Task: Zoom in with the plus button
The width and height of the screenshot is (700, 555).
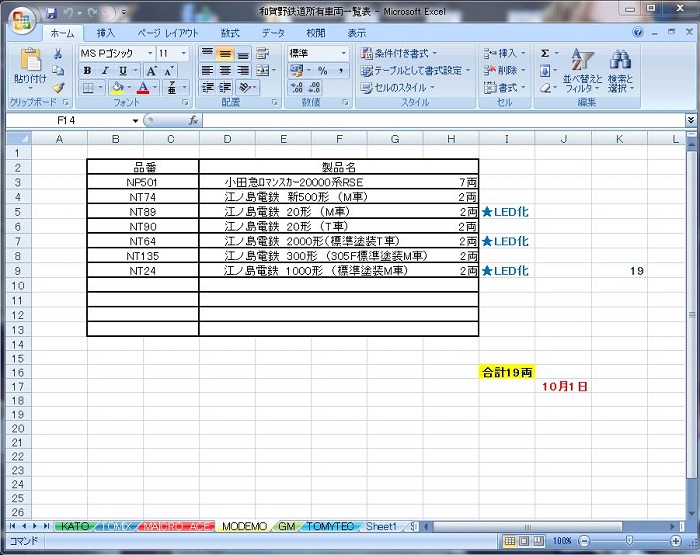Action: 675,541
